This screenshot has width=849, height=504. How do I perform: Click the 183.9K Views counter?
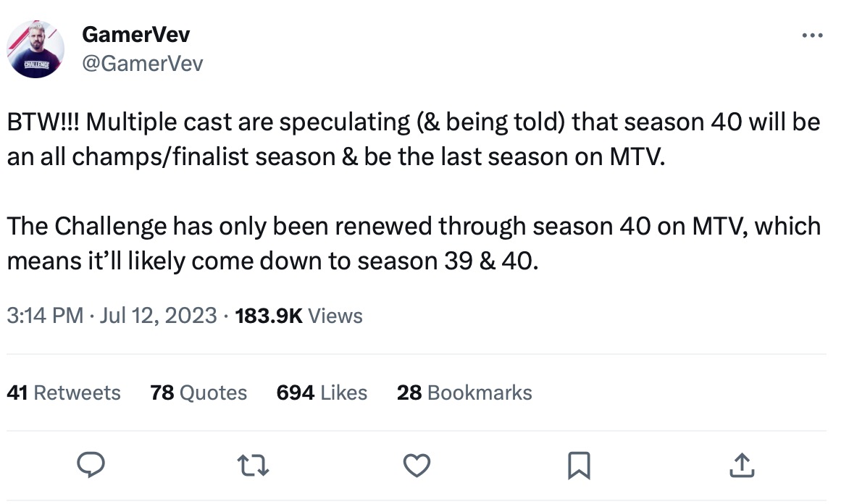pyautogui.click(x=299, y=316)
